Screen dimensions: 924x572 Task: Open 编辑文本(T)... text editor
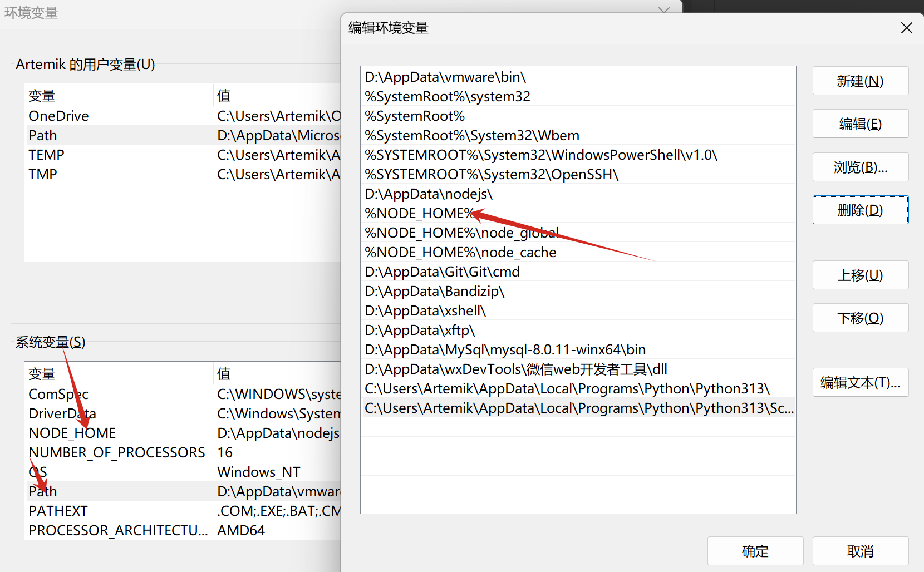pos(860,383)
